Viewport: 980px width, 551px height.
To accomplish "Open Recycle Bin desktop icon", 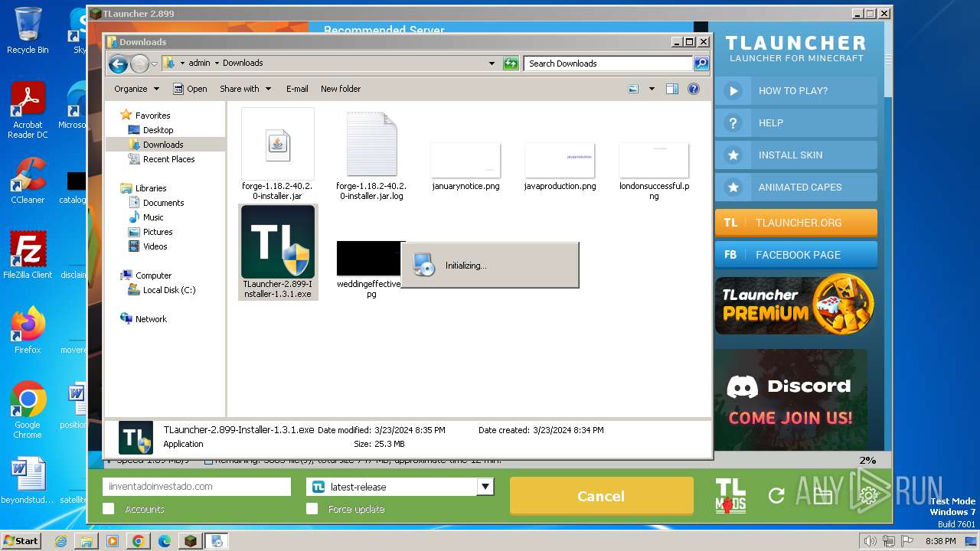I will (x=28, y=31).
